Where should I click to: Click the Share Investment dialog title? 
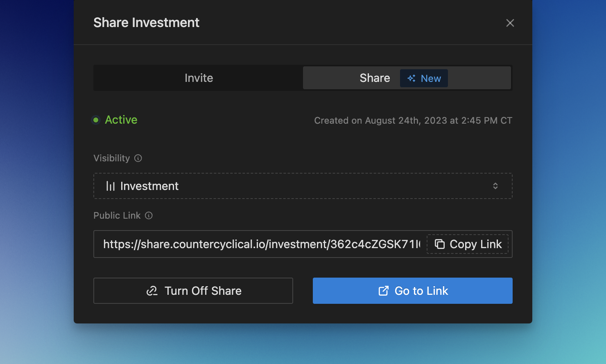tap(146, 23)
